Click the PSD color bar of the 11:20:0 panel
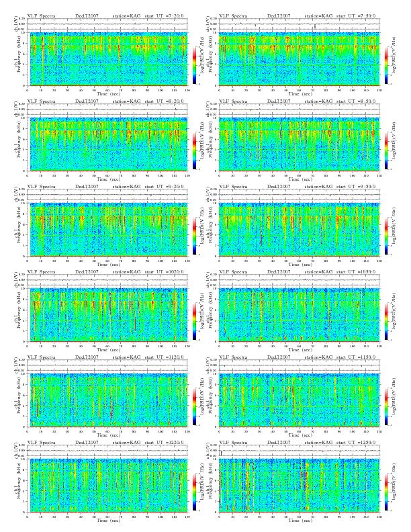The width and height of the screenshot is (411, 532). click(194, 406)
